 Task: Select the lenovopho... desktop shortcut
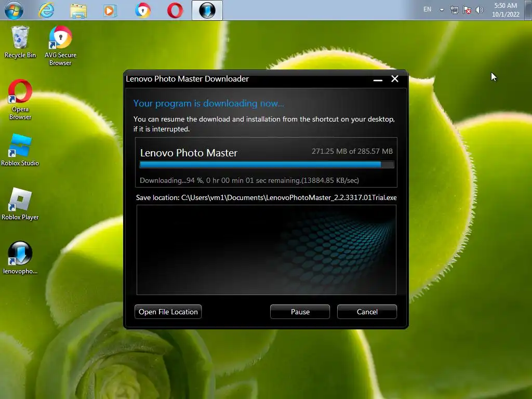pos(20,258)
